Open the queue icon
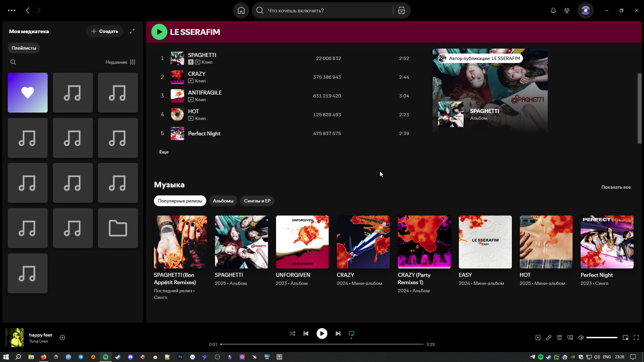The image size is (644, 362). (x=559, y=338)
